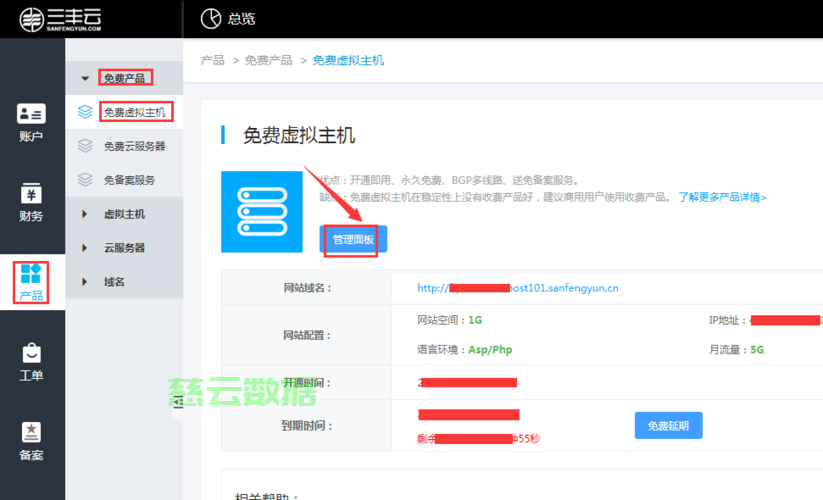This screenshot has width=823, height=500.
Task: Open the 备案 filing sidebar icon
Action: pyautogui.click(x=31, y=439)
